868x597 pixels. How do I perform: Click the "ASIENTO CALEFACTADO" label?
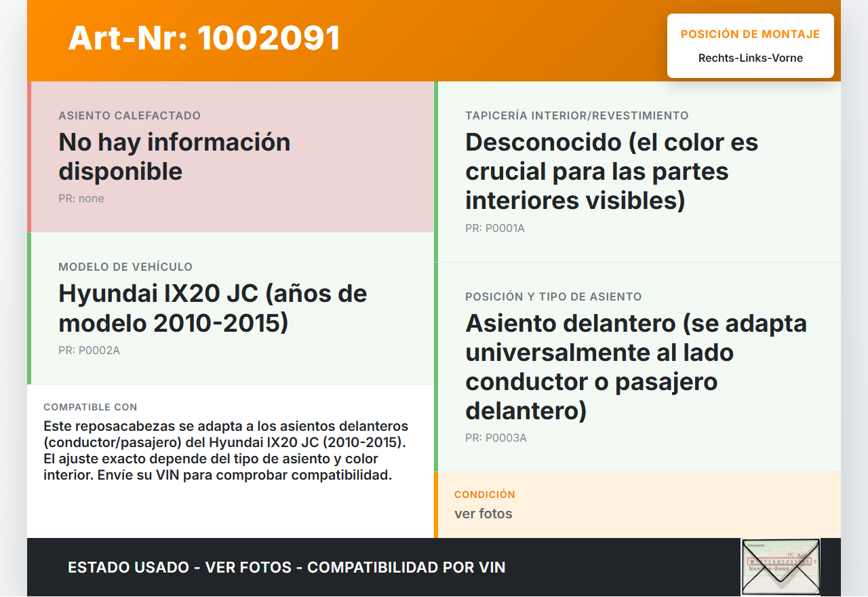point(130,116)
